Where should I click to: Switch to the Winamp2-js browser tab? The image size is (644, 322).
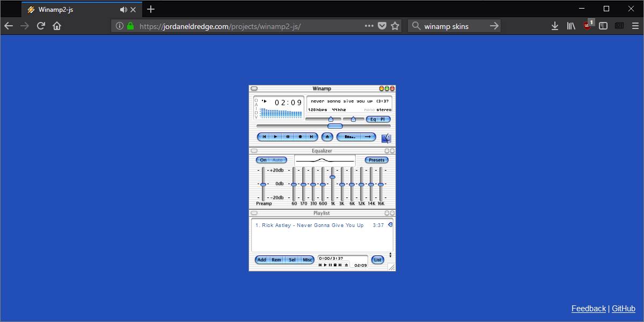click(75, 10)
